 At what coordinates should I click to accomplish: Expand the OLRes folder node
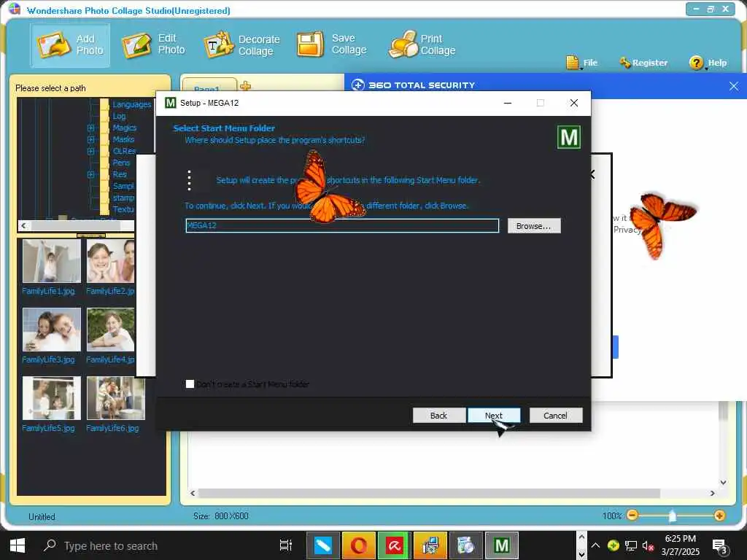coord(90,151)
